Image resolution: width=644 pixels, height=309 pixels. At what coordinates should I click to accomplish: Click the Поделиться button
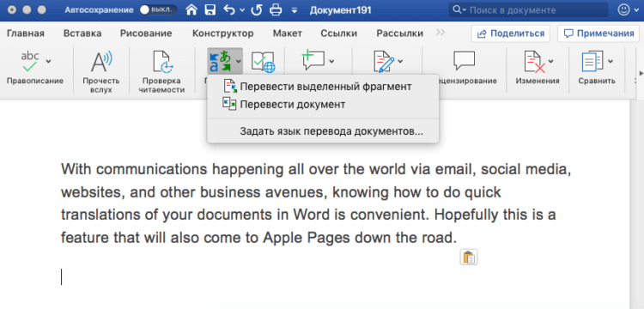[x=510, y=33]
